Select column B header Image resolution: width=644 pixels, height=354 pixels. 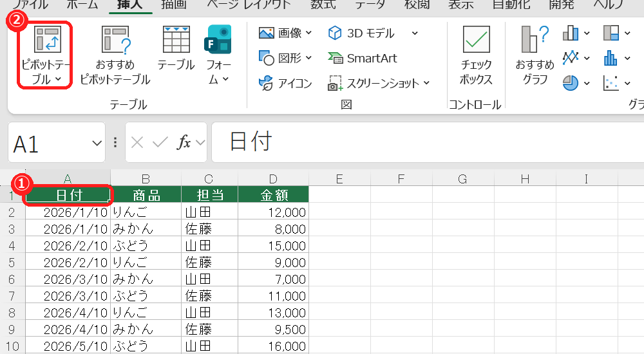(146, 179)
